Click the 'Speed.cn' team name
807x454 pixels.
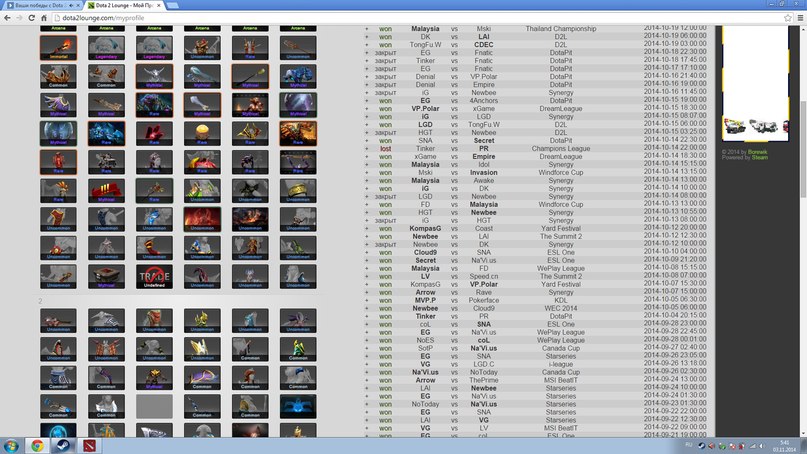[484, 276]
